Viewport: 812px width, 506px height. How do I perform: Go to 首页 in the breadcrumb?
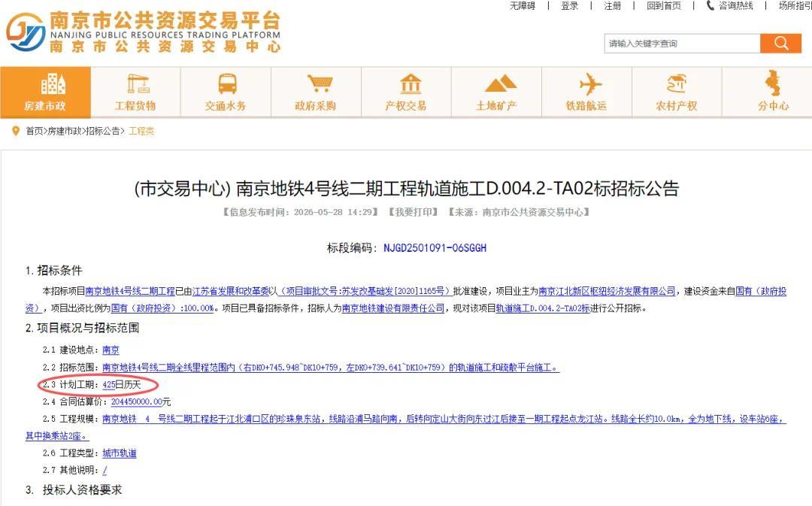point(34,131)
